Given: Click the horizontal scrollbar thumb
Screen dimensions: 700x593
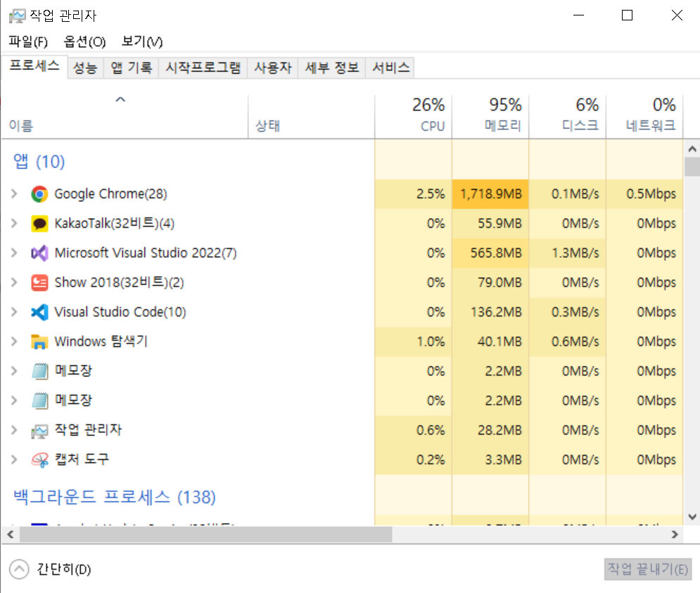Looking at the screenshot, I should [x=206, y=535].
